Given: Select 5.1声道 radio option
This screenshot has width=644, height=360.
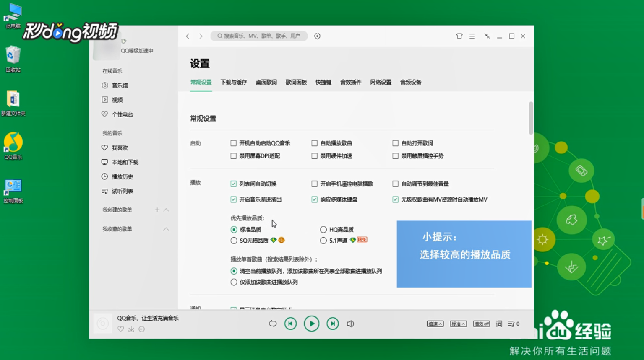Looking at the screenshot, I should point(323,241).
